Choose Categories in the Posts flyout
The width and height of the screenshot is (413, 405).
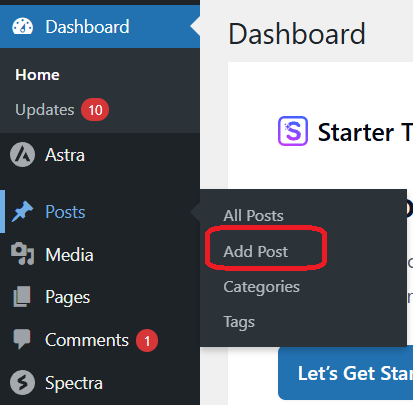[262, 287]
